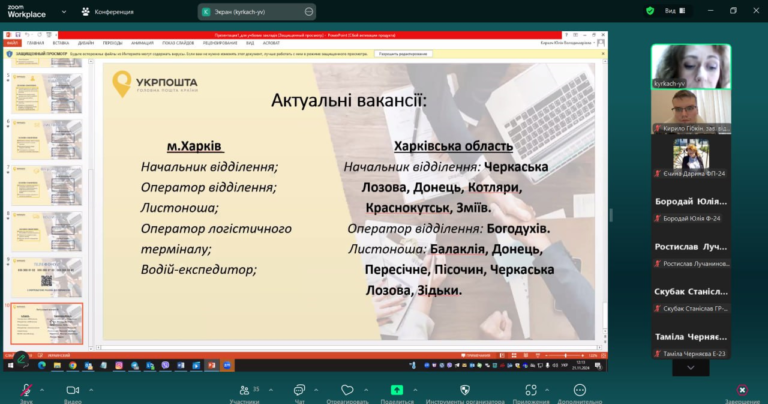768x404 pixels.
Task: Open the ПОКАЗ СЛАЙДОВ ribbon tab
Action: pos(178,43)
